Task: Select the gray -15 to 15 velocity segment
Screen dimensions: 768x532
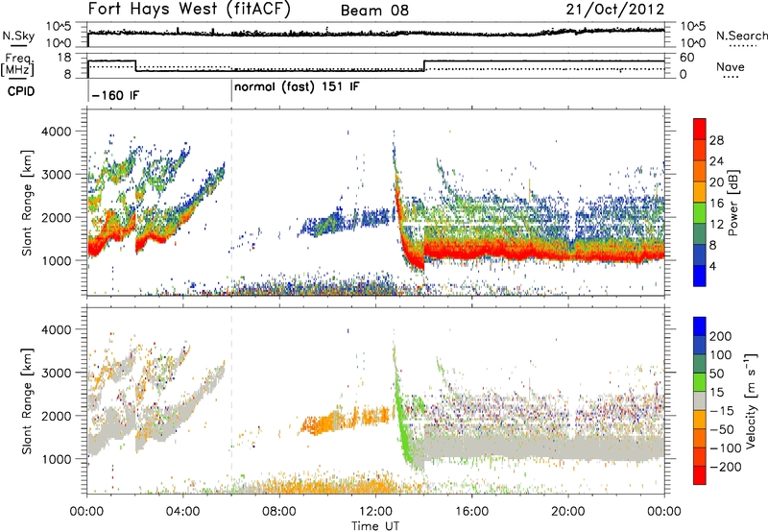Action: click(700, 401)
